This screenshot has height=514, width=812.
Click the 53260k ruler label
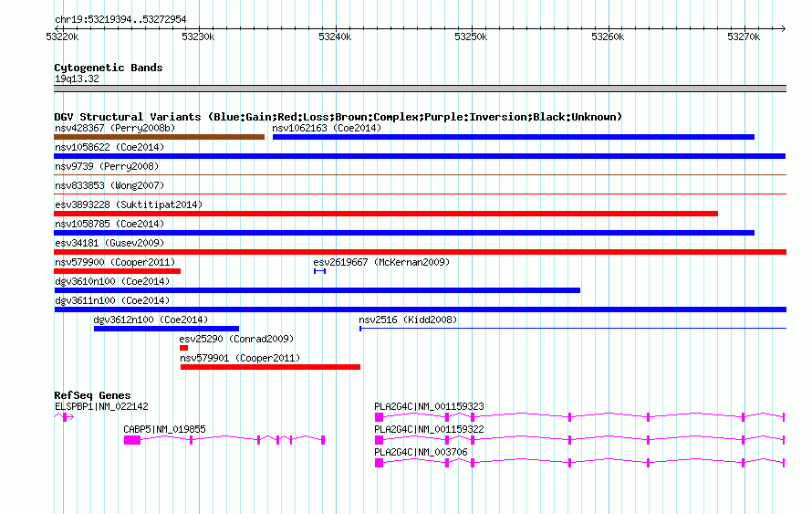pos(608,37)
